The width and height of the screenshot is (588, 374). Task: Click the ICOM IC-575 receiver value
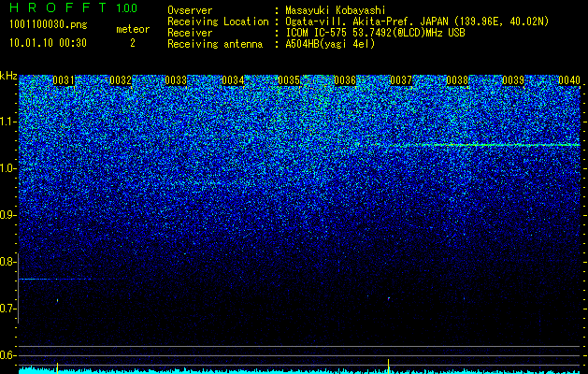375,33
